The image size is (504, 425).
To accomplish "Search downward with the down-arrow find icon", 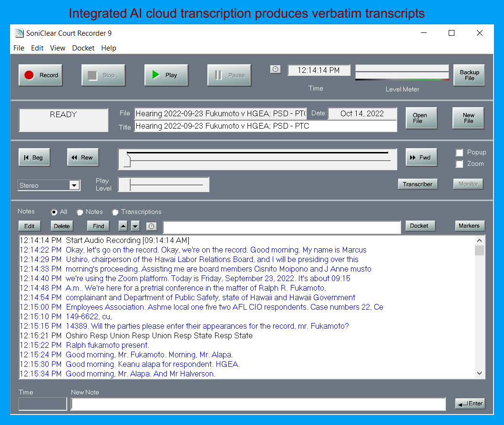I will (134, 226).
